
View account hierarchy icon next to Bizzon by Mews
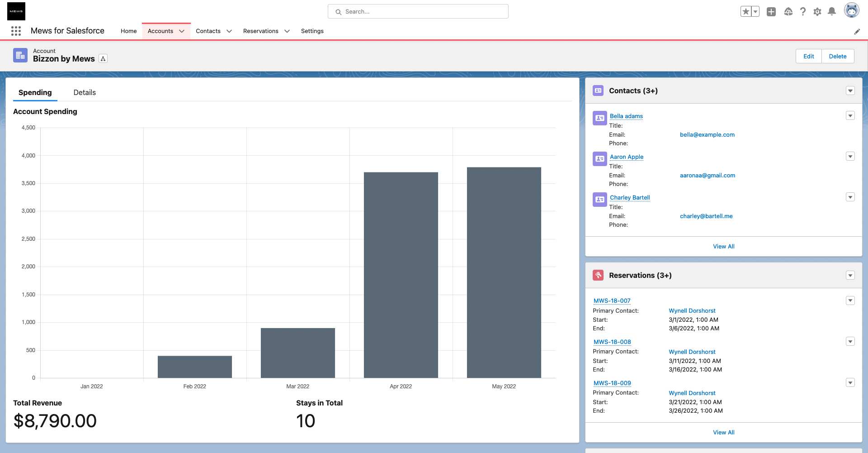pyautogui.click(x=103, y=59)
